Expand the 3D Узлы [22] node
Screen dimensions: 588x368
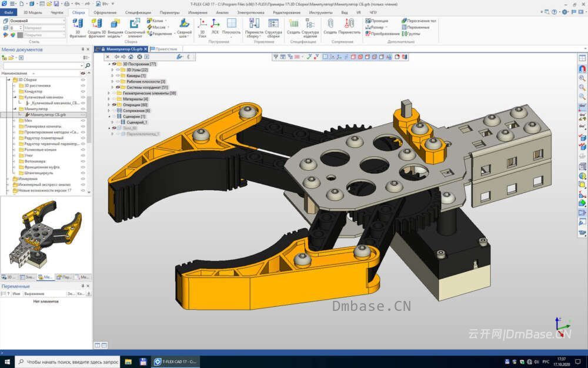[x=112, y=70]
